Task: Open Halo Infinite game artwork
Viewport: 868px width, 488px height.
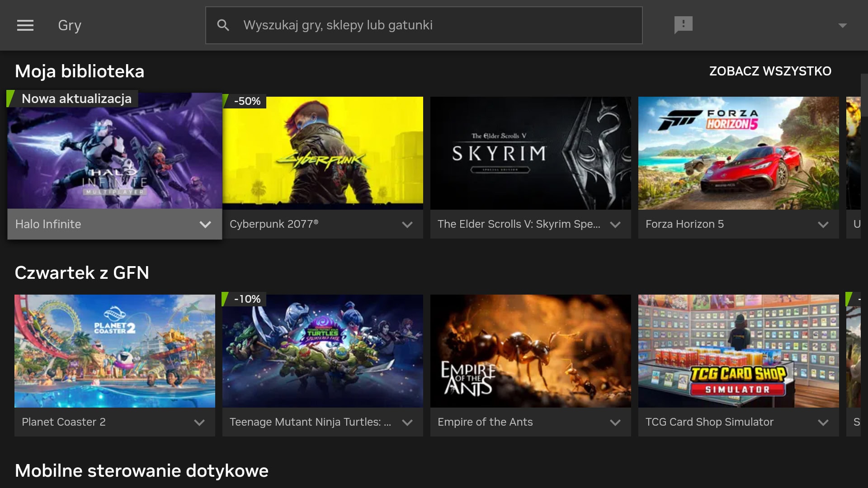Action: 115,151
